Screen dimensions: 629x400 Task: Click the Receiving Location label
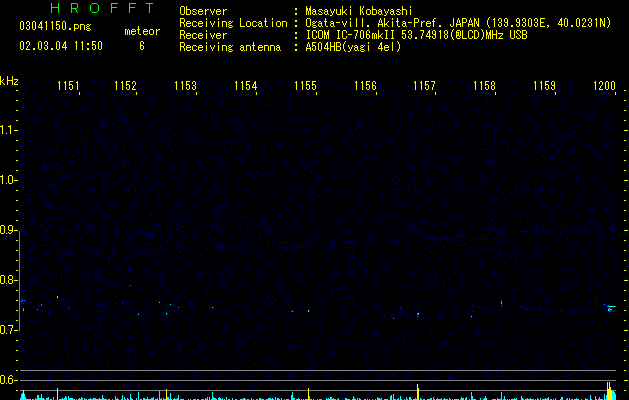pos(233,23)
